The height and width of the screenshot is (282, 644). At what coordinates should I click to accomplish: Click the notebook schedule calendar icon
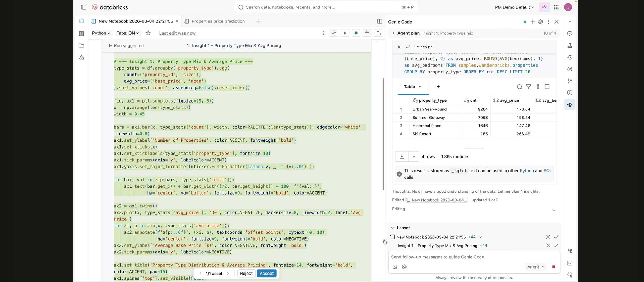pyautogui.click(x=367, y=33)
